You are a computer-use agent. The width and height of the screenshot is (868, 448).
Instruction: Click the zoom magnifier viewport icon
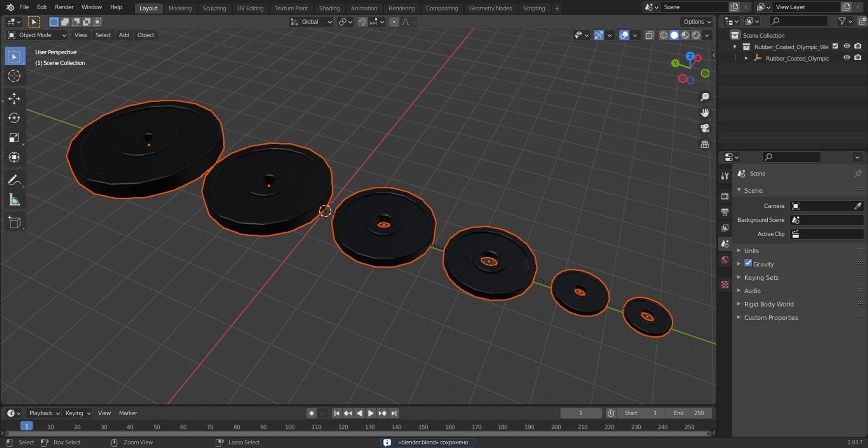coord(704,97)
